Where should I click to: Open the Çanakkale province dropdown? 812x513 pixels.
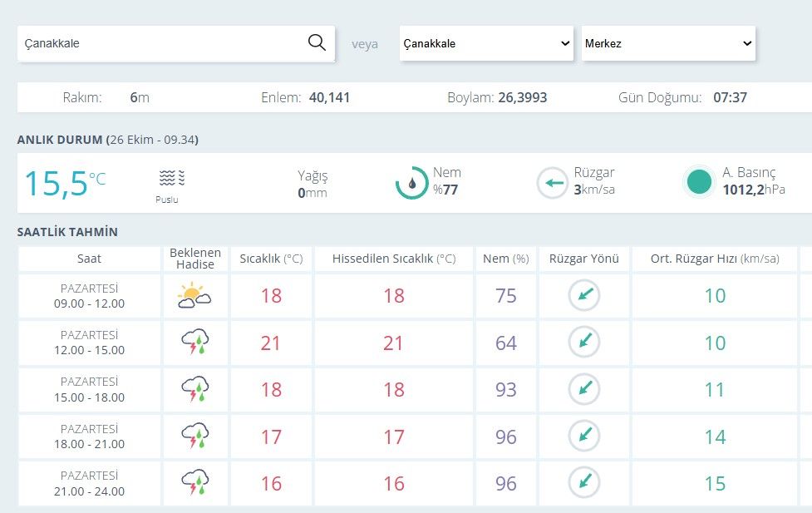tap(486, 43)
